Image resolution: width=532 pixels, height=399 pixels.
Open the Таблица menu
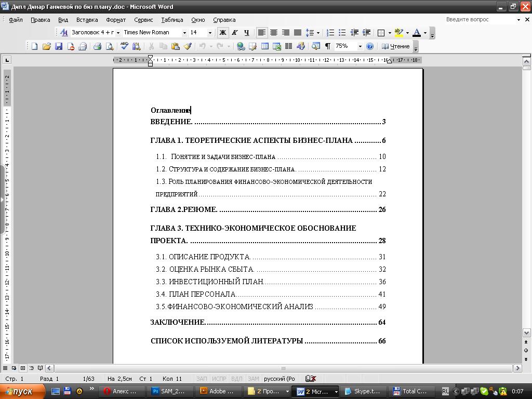click(x=172, y=20)
